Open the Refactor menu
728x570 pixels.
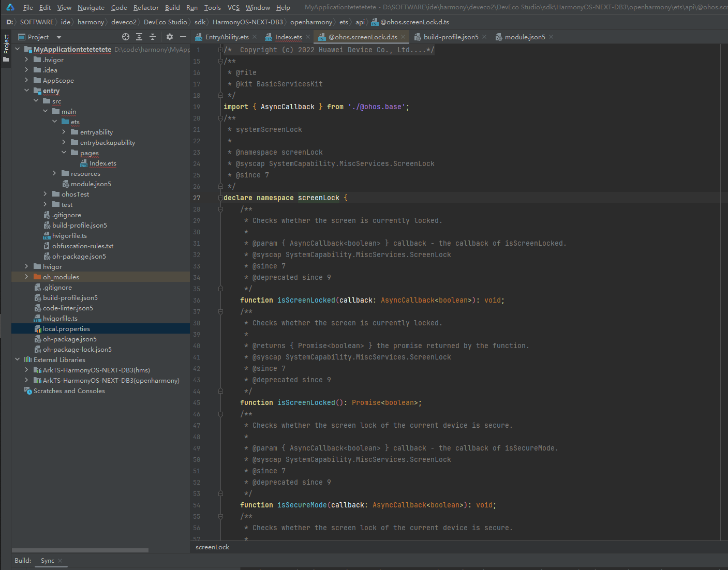[146, 7]
